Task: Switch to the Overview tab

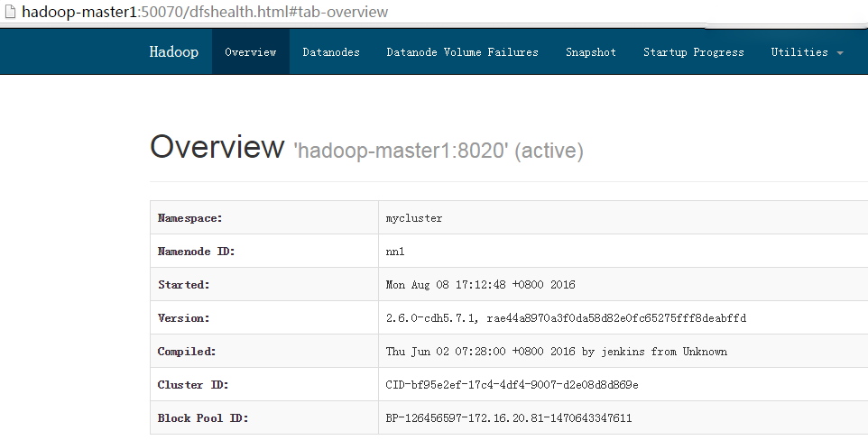Action: click(x=251, y=51)
